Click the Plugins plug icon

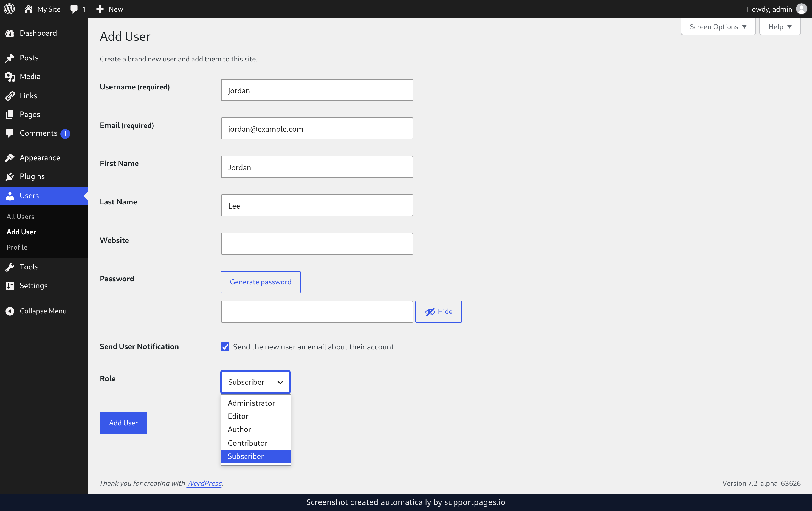point(10,176)
